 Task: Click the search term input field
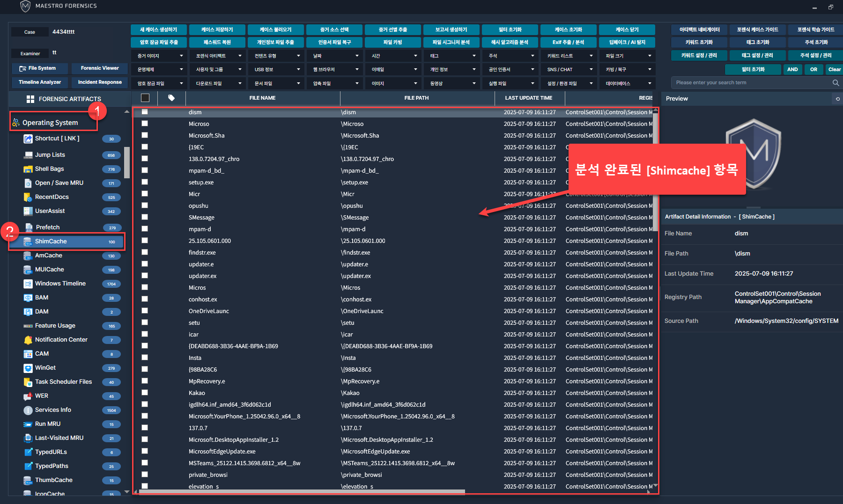click(x=749, y=83)
